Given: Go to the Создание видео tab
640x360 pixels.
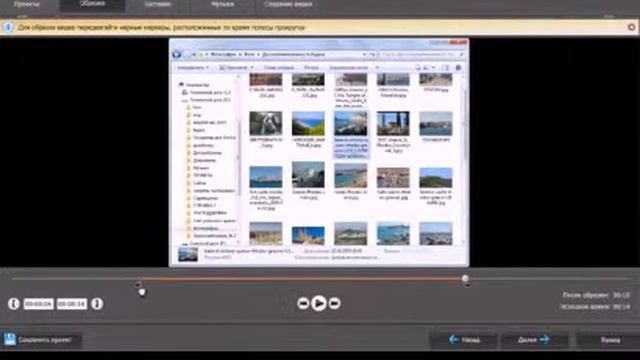Looking at the screenshot, I should tap(288, 5).
